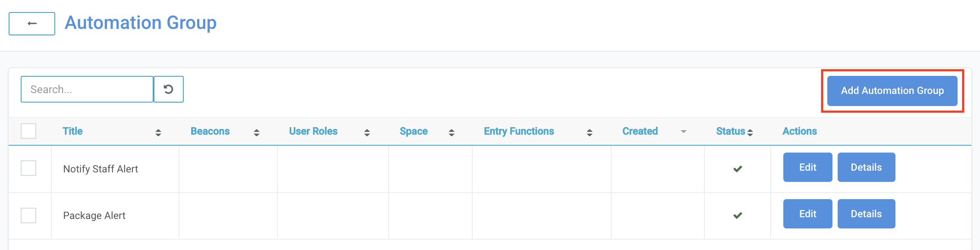Open Details for Notify Staff Alert
Viewport: 980px width, 250px height.
coord(866,167)
